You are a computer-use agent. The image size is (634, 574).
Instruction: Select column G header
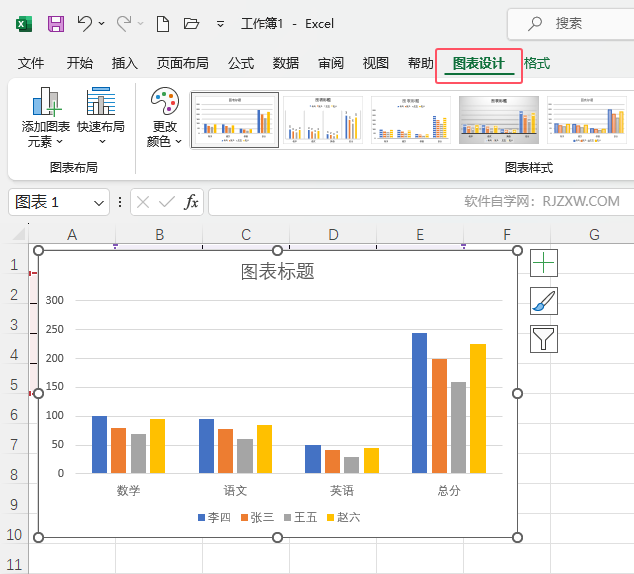coord(594,234)
